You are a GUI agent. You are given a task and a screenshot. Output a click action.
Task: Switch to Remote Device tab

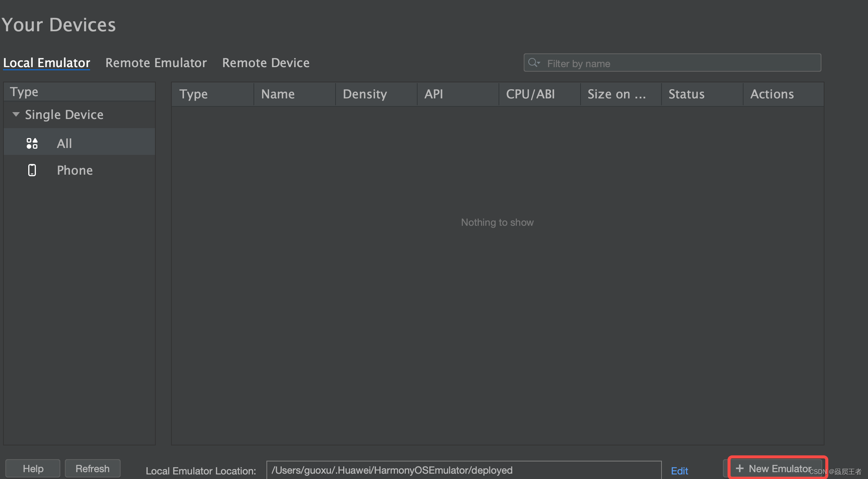(266, 63)
